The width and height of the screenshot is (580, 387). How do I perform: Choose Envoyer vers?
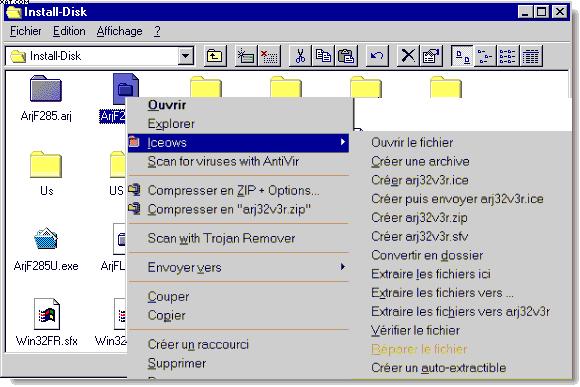coord(238,267)
